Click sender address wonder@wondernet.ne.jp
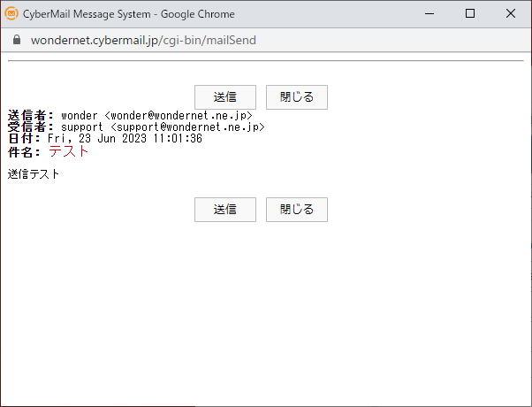532x407 pixels. (179, 116)
